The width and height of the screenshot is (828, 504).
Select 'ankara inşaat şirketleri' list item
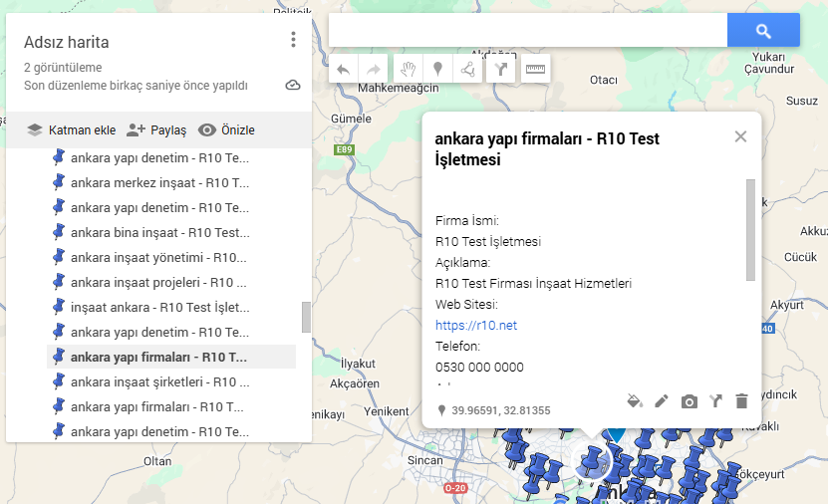tap(171, 382)
